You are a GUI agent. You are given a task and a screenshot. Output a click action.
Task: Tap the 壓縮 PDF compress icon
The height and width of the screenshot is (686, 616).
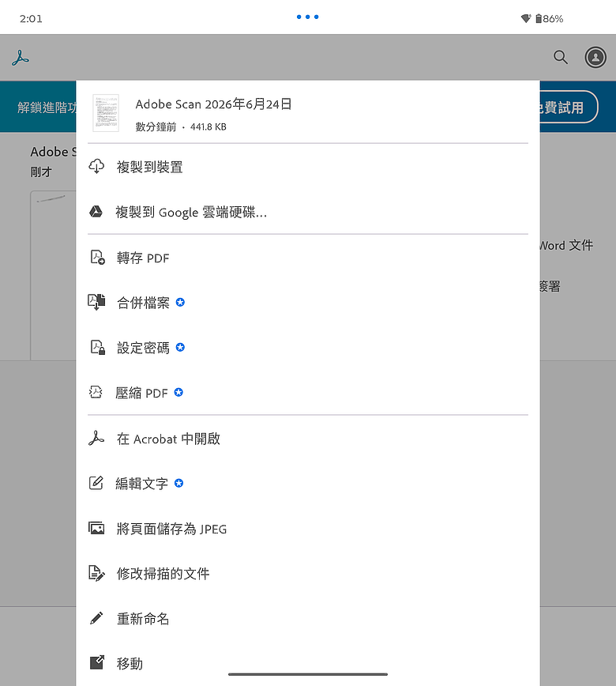click(96, 393)
